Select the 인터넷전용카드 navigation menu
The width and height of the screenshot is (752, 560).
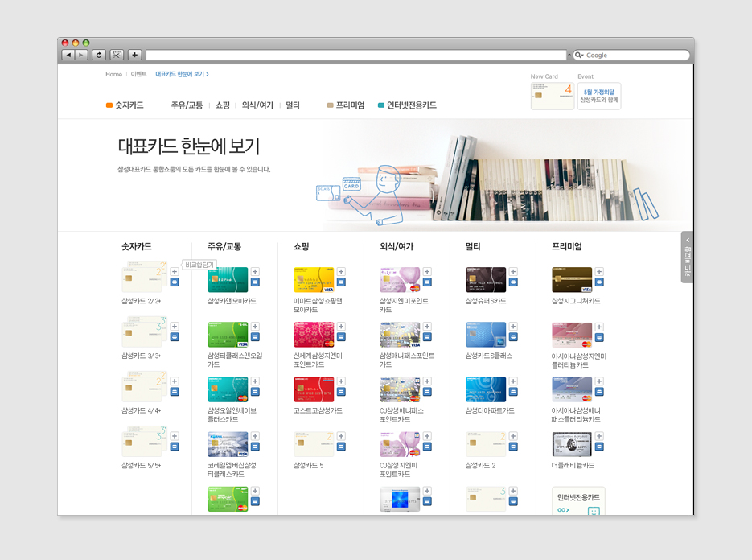407,105
